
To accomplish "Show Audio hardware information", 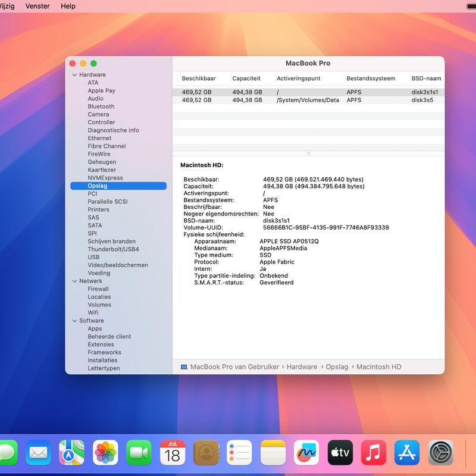I will pyautogui.click(x=95, y=98).
